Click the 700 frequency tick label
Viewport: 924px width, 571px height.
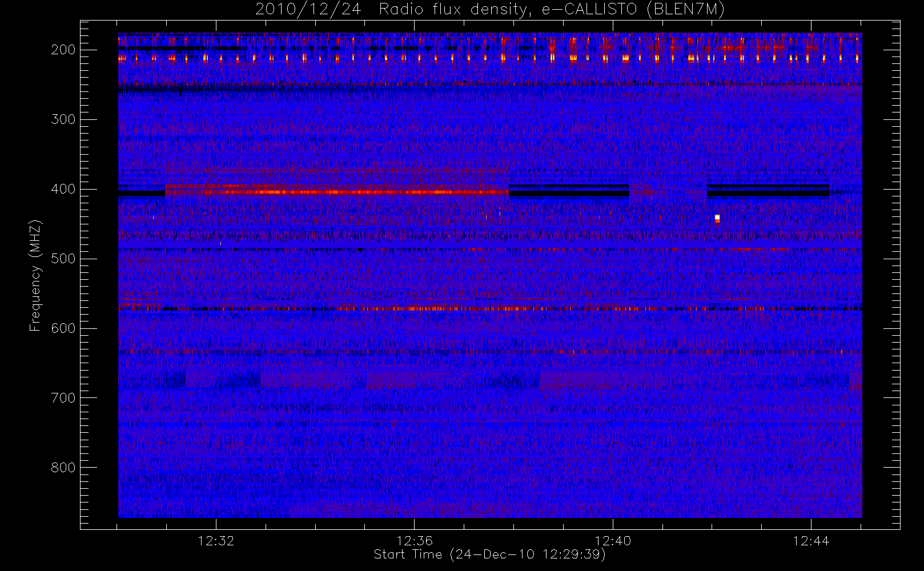pos(63,398)
